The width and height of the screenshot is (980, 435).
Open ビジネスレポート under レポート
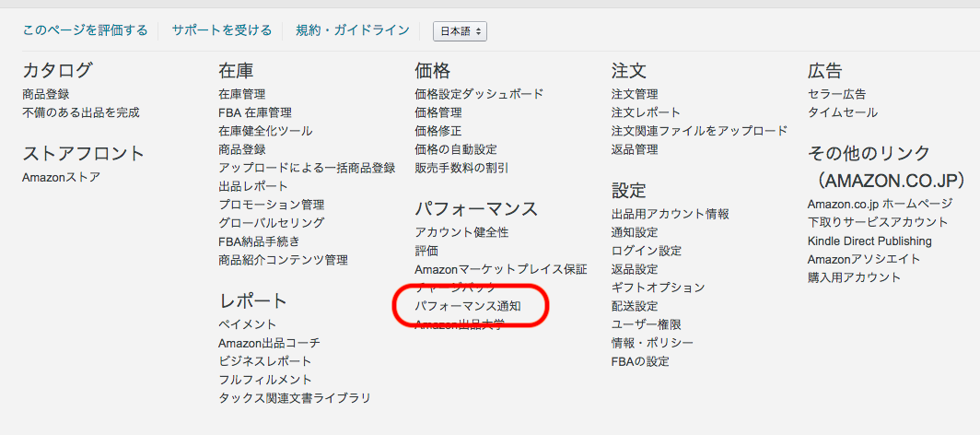pyautogui.click(x=265, y=361)
